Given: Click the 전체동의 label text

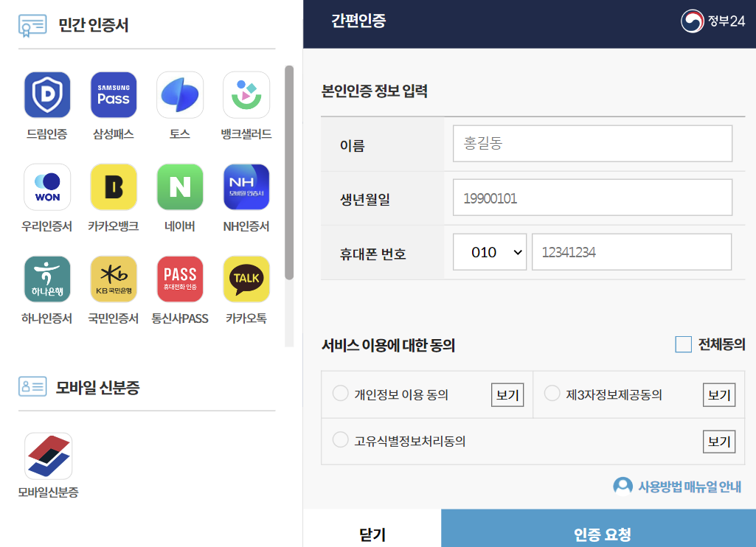Looking at the screenshot, I should click(722, 344).
